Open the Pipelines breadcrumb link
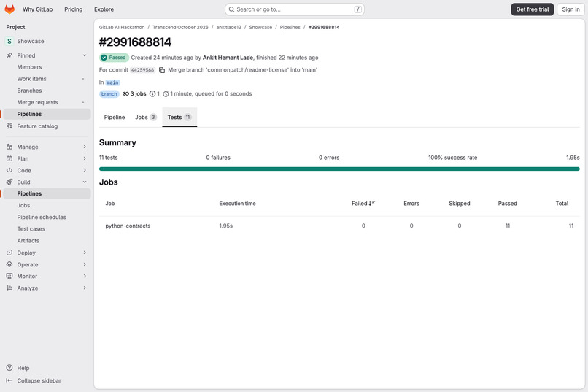The width and height of the screenshot is (588, 392). pos(290,28)
